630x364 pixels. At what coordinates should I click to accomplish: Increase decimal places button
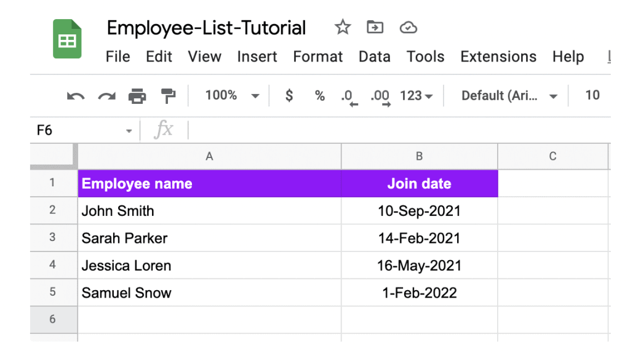click(380, 97)
